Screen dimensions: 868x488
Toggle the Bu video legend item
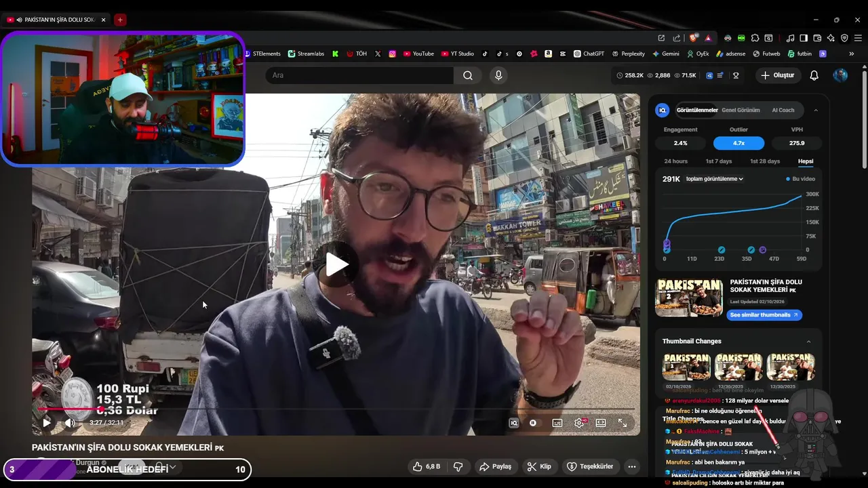[x=800, y=179]
